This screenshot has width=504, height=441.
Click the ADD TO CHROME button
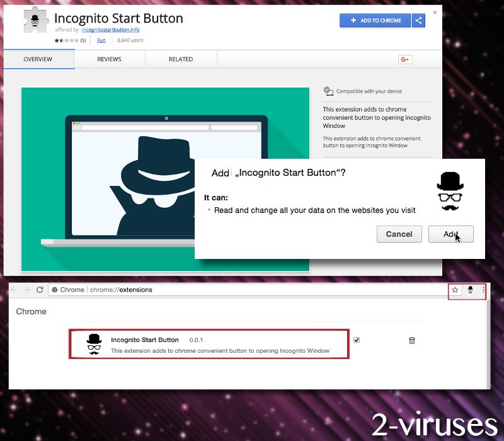coord(375,20)
